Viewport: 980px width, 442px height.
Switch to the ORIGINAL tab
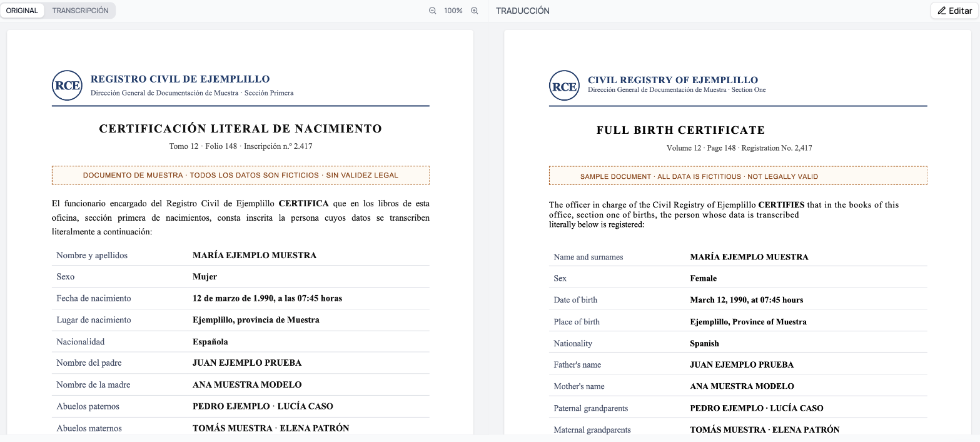point(23,11)
